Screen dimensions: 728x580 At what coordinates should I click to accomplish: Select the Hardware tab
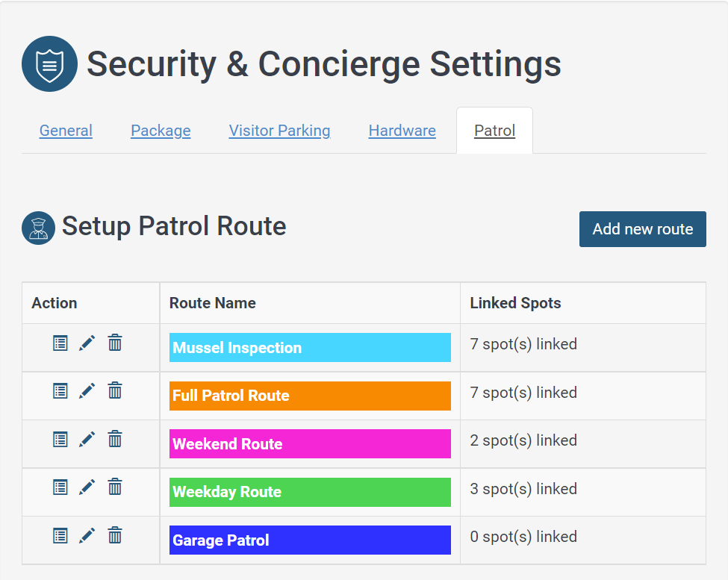pyautogui.click(x=402, y=131)
